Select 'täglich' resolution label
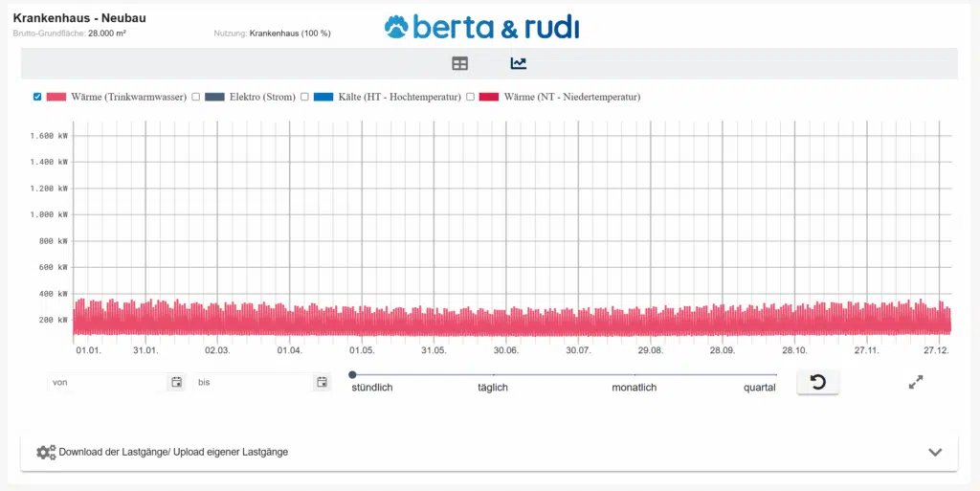The image size is (980, 491). tap(492, 388)
